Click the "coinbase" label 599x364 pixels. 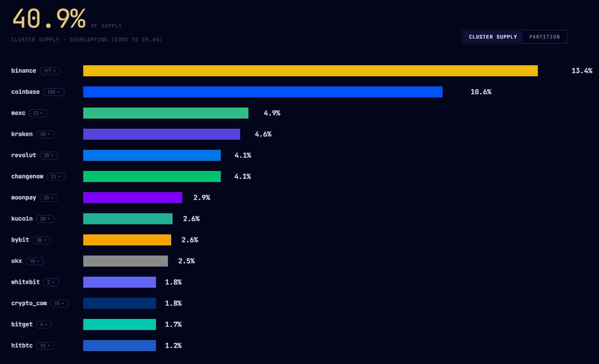(25, 92)
